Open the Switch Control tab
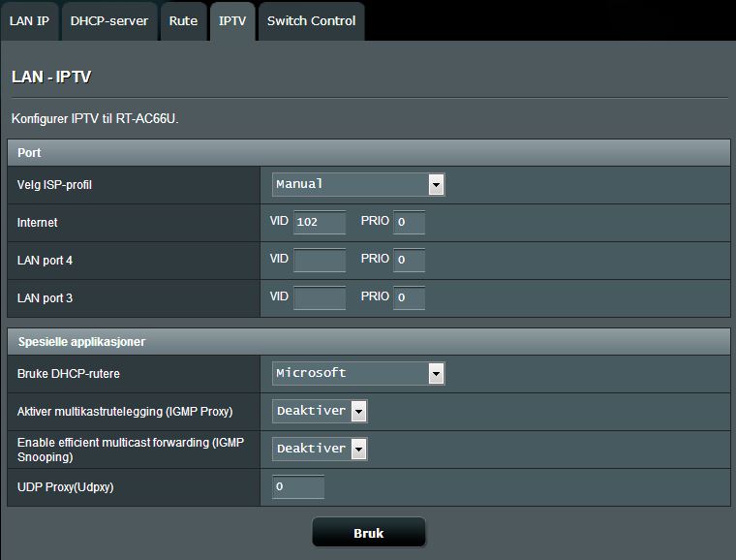736x560 pixels. (x=311, y=21)
